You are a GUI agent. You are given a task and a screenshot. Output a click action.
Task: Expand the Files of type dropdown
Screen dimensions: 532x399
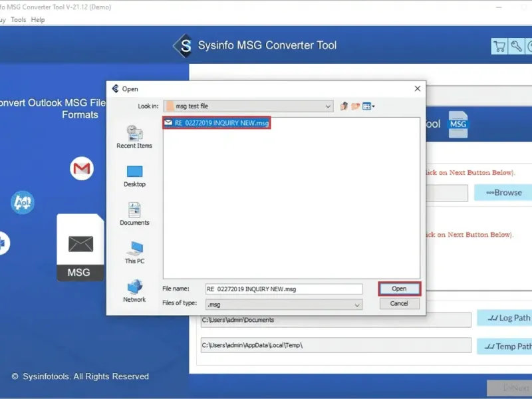click(357, 305)
